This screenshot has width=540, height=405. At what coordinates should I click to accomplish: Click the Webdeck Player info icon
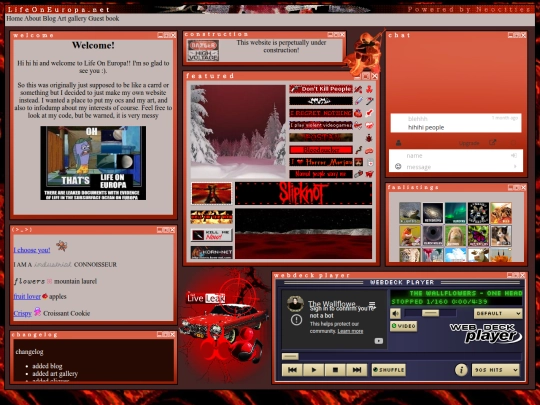coord(461,370)
